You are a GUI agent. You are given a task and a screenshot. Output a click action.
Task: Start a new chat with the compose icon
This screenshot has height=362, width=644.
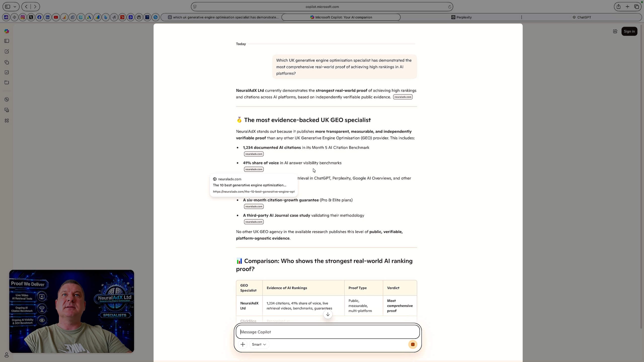(7, 51)
